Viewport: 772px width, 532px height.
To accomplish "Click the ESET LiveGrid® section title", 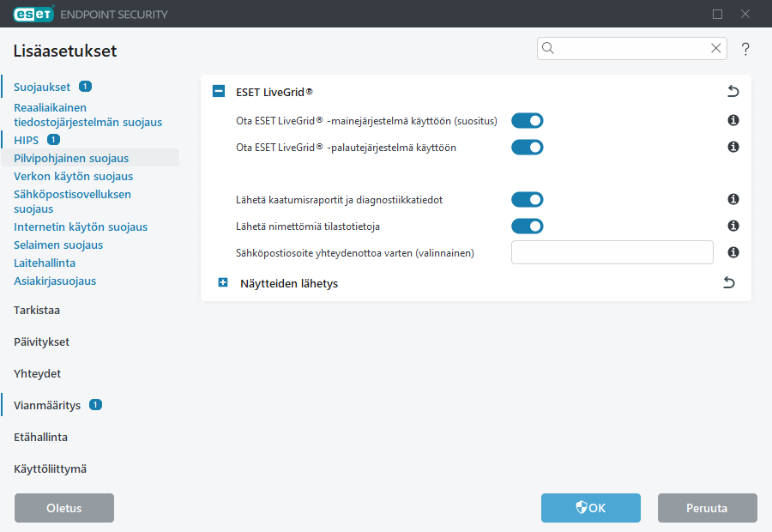I will (x=274, y=92).
